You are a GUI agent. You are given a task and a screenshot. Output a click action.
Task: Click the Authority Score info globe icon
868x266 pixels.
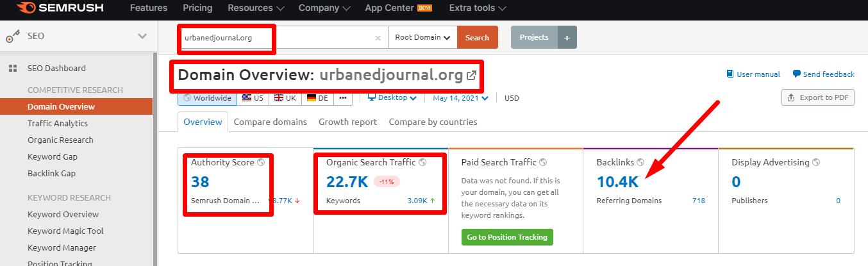tap(261, 163)
